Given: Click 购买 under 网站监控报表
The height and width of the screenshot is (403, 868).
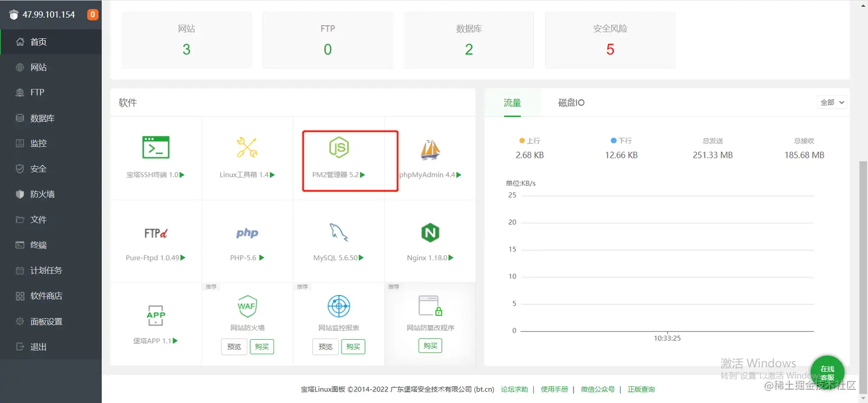Looking at the screenshot, I should pyautogui.click(x=353, y=347).
